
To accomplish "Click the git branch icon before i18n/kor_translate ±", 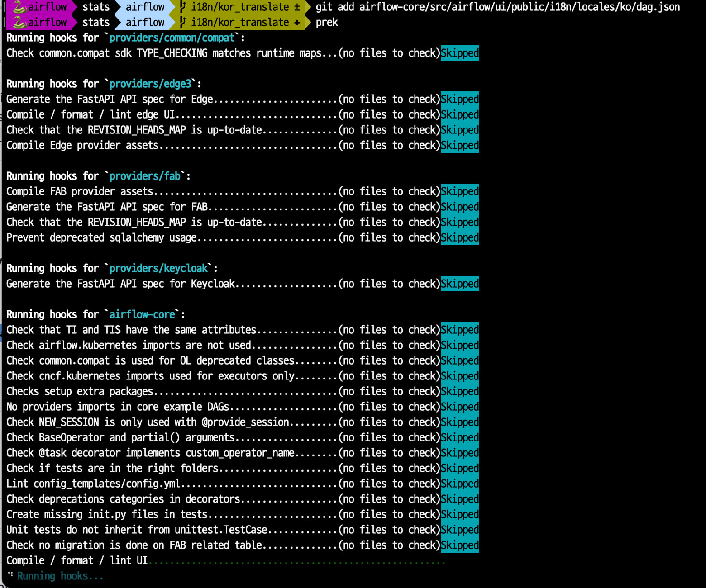I will pos(183,7).
